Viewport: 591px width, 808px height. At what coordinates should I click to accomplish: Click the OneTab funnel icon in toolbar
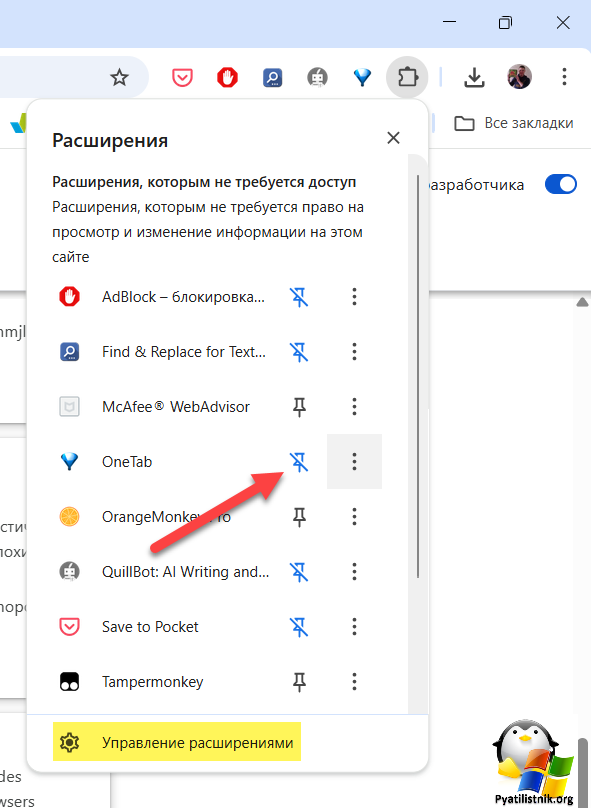click(x=362, y=78)
